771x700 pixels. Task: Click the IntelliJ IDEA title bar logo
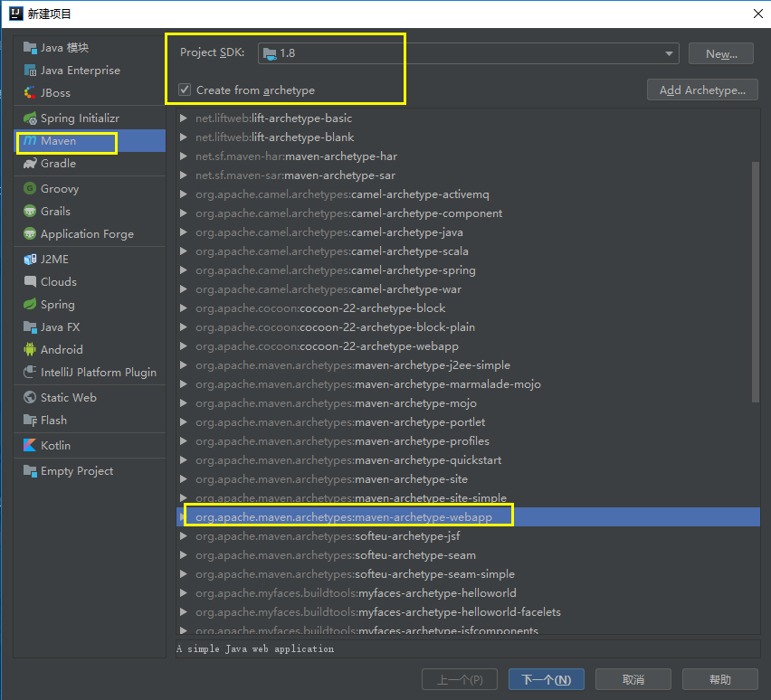pyautogui.click(x=16, y=14)
